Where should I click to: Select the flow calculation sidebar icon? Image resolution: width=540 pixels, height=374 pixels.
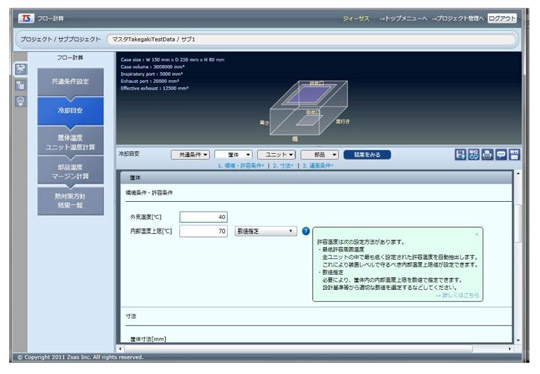pos(21,69)
